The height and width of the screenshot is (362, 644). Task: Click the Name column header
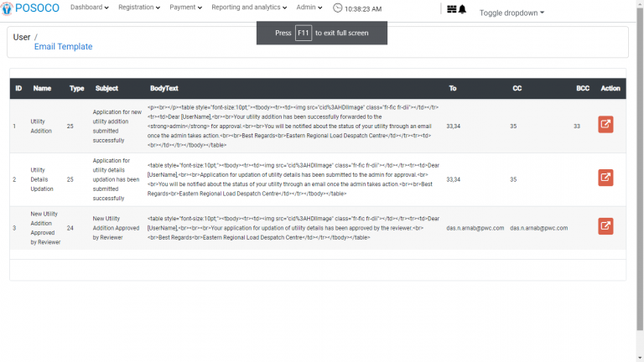click(x=42, y=88)
